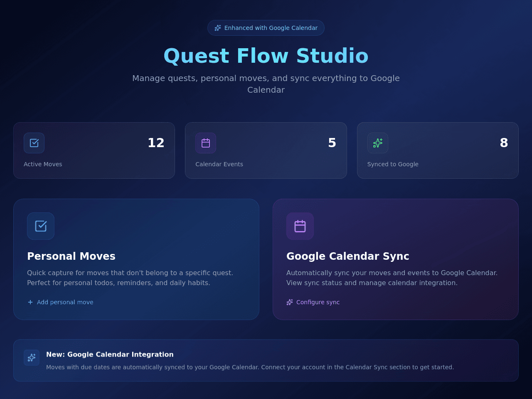This screenshot has width=532, height=399.
Task: Open the Add personal move link
Action: point(60,302)
